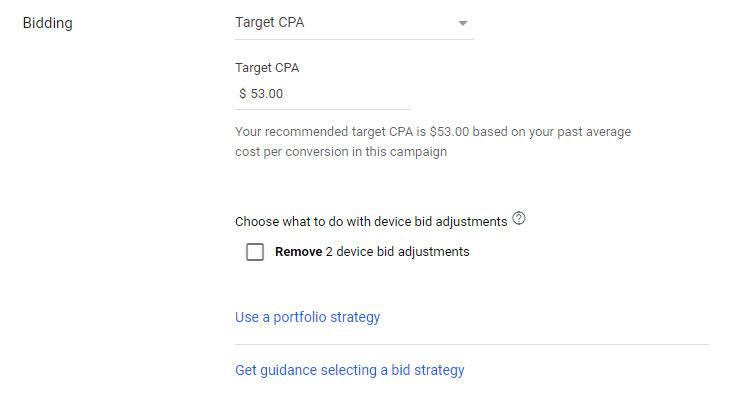Viewport: 733px width, 402px height.
Task: Click the Remove 2 device bid adjustments label
Action: point(372,252)
